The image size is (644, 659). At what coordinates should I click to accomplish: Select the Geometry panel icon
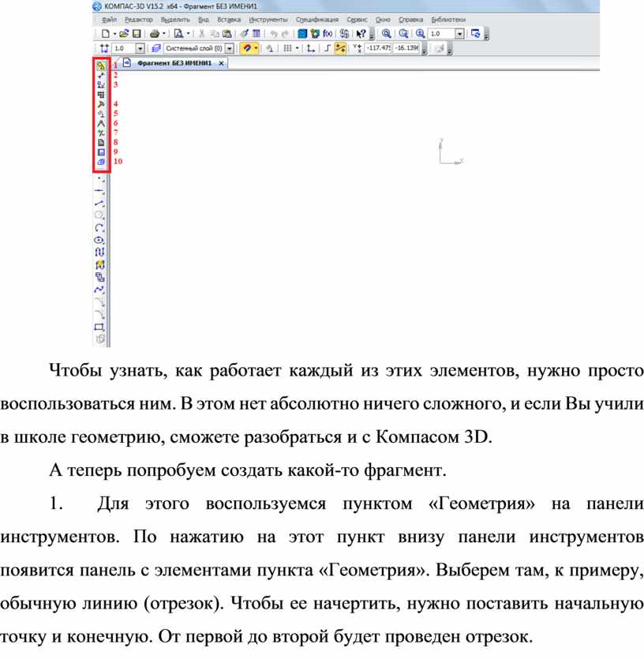pos(101,66)
